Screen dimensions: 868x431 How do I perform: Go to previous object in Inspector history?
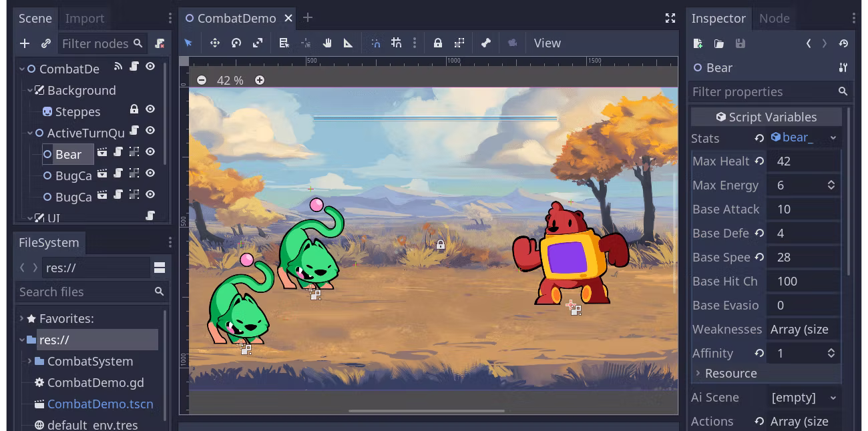(x=809, y=43)
